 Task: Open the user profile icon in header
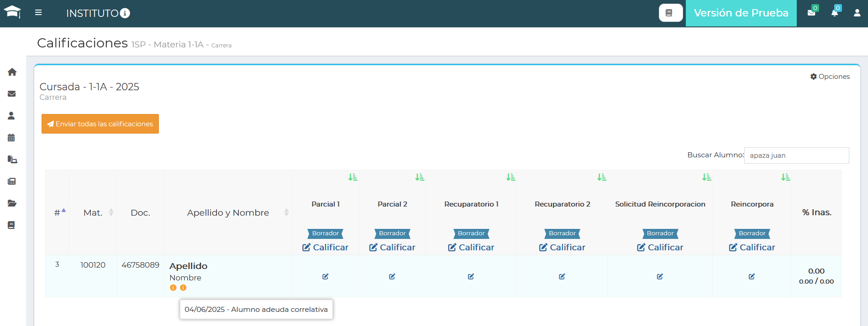[x=857, y=13]
